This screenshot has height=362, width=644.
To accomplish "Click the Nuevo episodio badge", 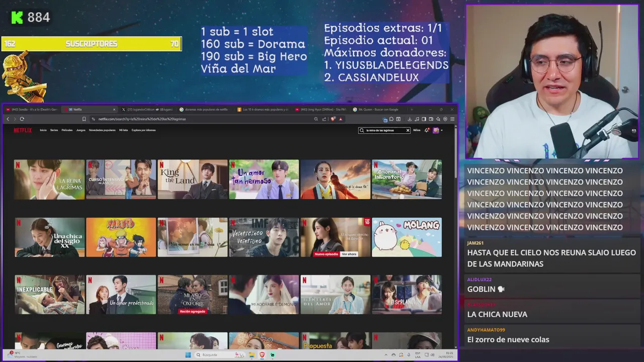I will coord(327,254).
